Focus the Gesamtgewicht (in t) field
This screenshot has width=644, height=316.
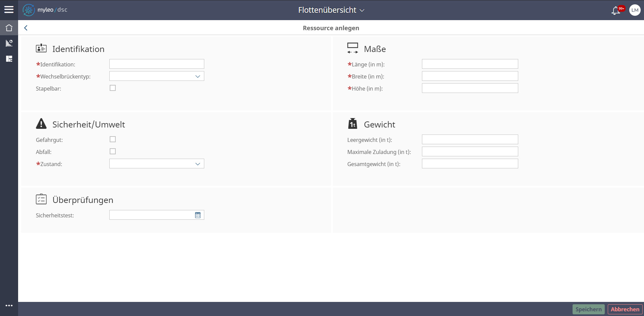click(470, 164)
